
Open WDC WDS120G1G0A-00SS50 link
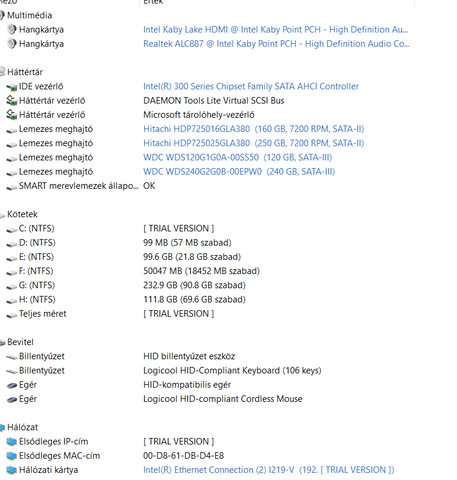coord(238,157)
